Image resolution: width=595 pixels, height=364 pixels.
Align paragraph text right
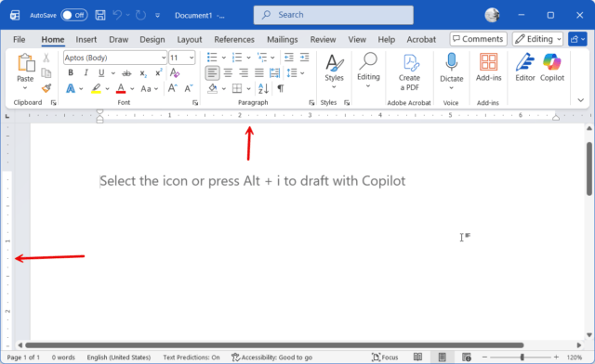[x=244, y=72]
